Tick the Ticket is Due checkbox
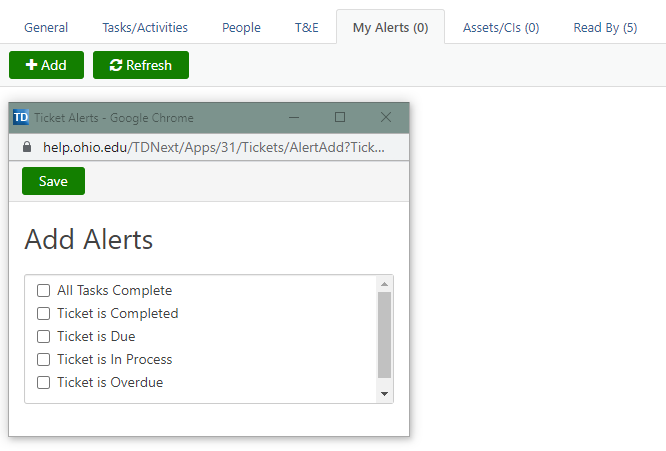 44,337
